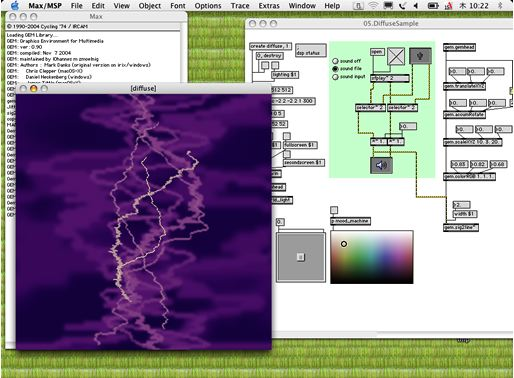Open the Object menu
Screen dimensions: 514x378
pyautogui.click(x=150, y=6)
